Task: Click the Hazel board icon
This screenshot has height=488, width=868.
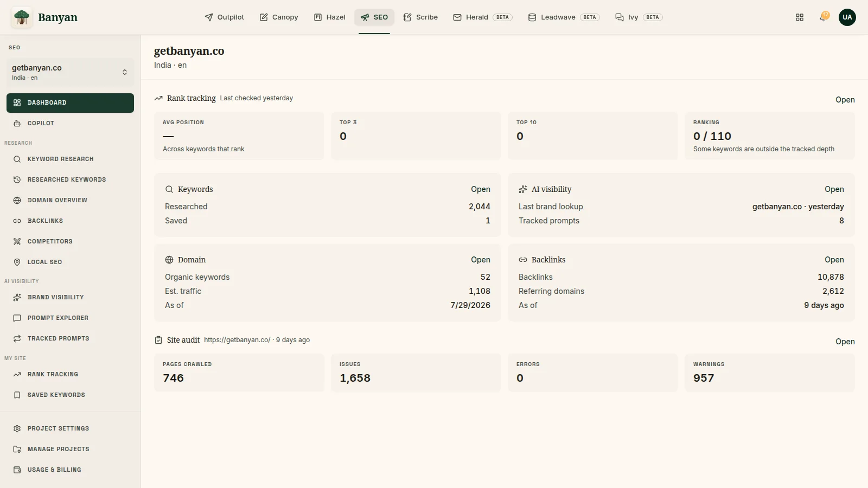Action: (x=318, y=17)
